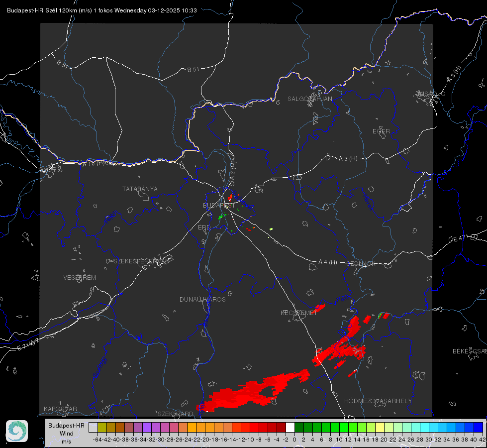Click the ÉRD city label
Viewport: 487px width, 448px height.
(204, 227)
